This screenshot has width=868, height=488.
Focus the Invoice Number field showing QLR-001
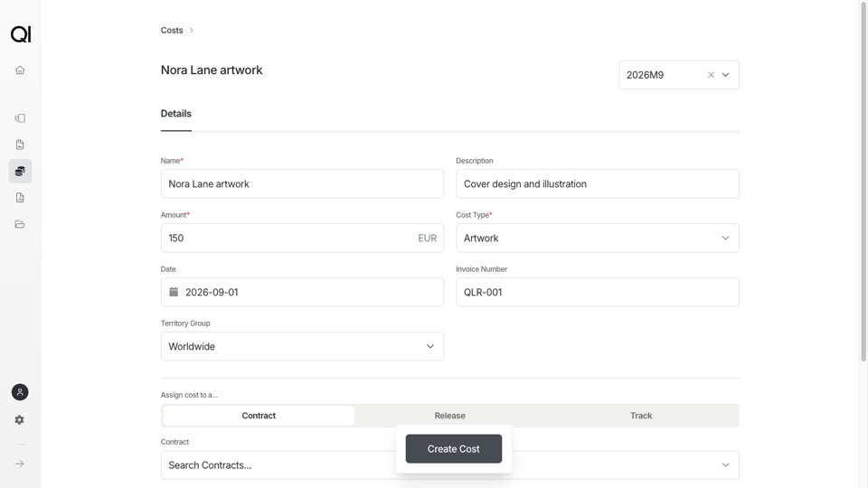[x=598, y=292]
